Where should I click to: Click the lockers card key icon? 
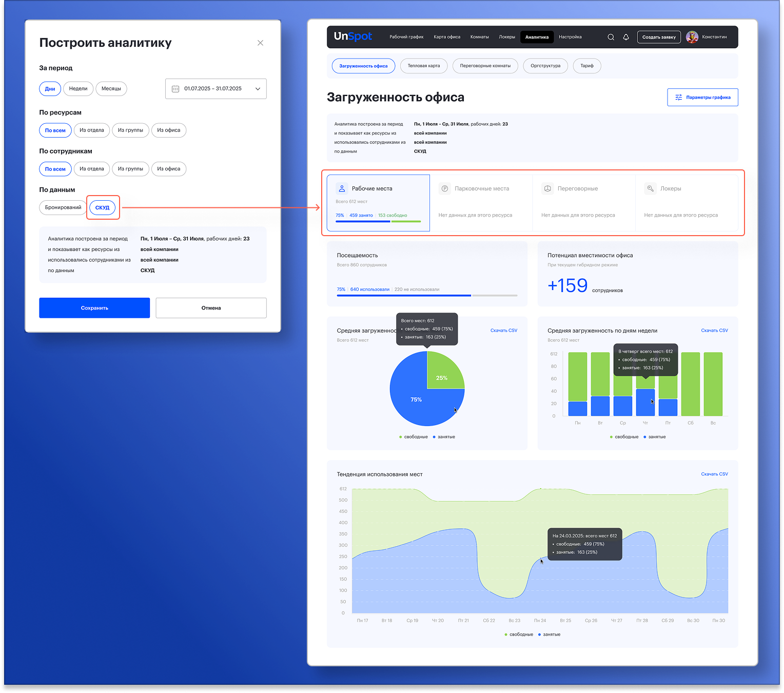pyautogui.click(x=650, y=188)
